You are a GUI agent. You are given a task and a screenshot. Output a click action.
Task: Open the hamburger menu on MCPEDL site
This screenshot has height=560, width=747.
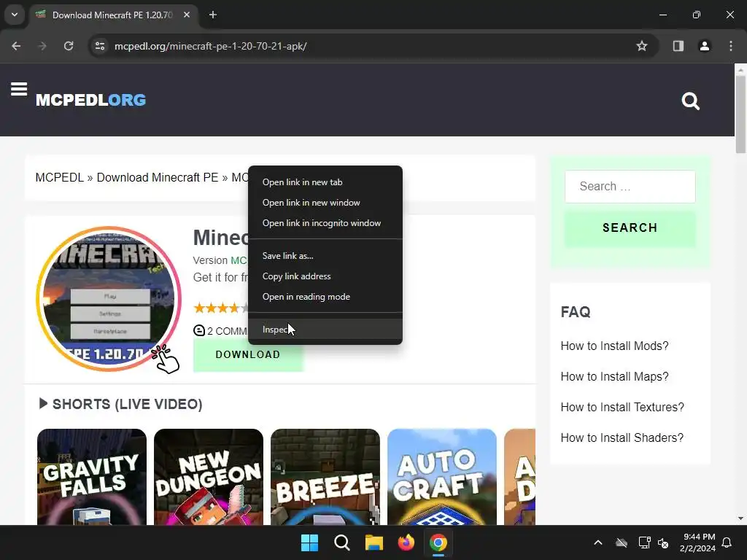tap(19, 89)
